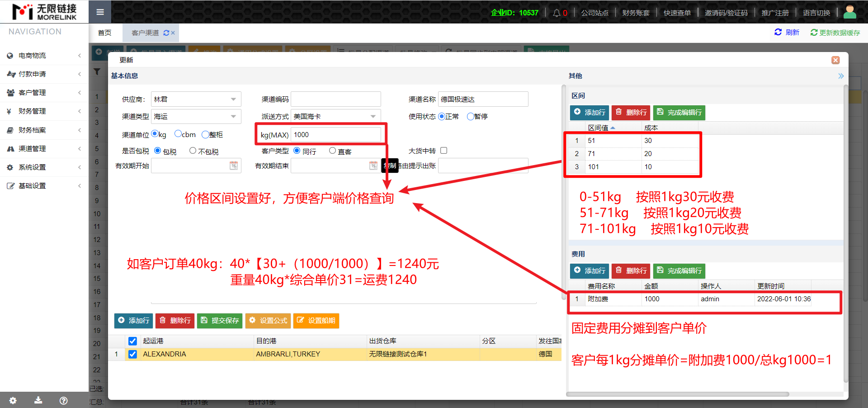Click the 客户管理 users icon
The image size is (868, 408).
point(10,93)
